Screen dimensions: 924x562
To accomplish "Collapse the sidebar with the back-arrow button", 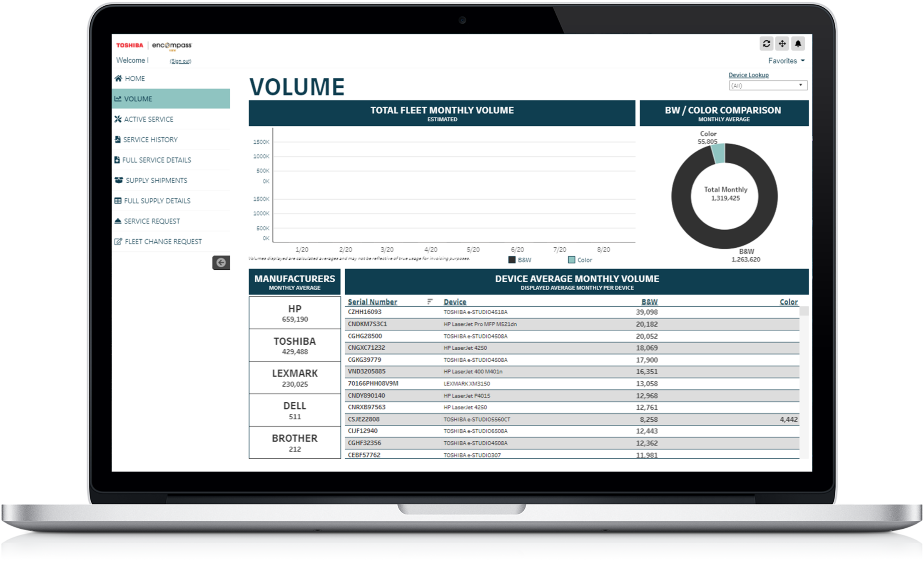I will coord(221,263).
